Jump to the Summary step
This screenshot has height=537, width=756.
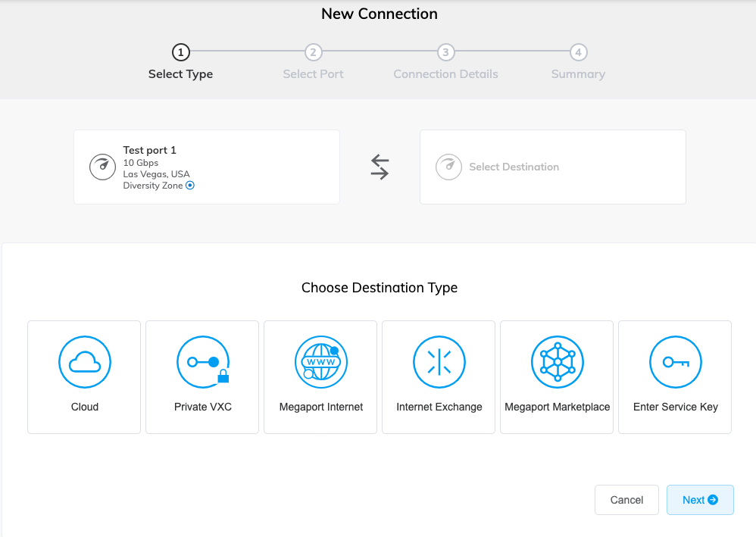coord(578,53)
